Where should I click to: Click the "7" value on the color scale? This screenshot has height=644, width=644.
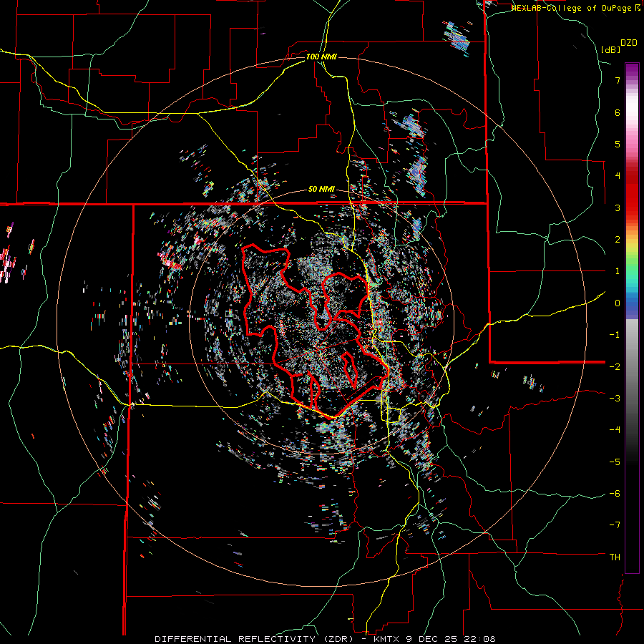618,80
